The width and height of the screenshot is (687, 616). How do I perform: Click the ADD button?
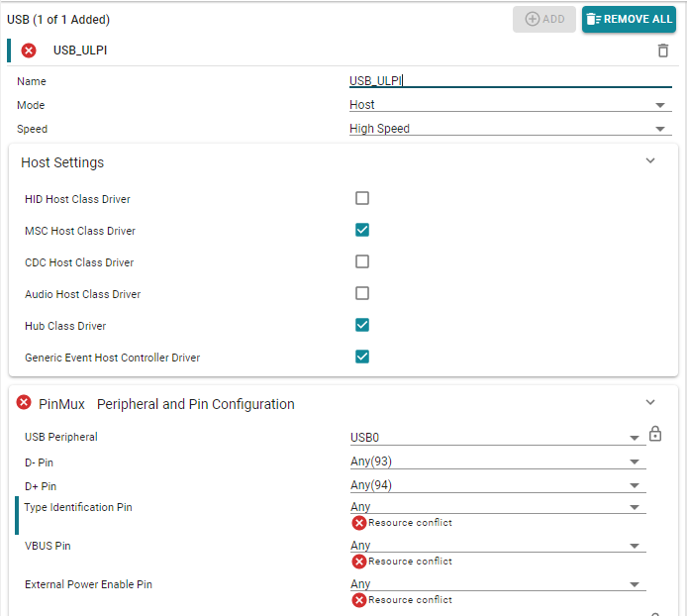coord(544,19)
